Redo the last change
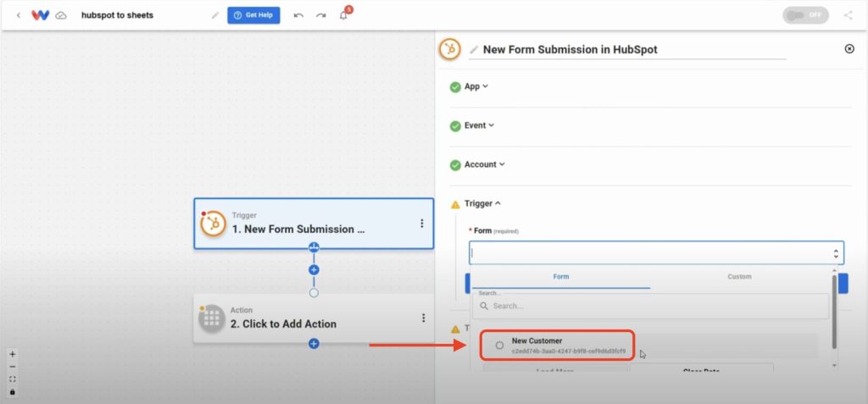Screen dimensions: 868x404 click(x=321, y=15)
